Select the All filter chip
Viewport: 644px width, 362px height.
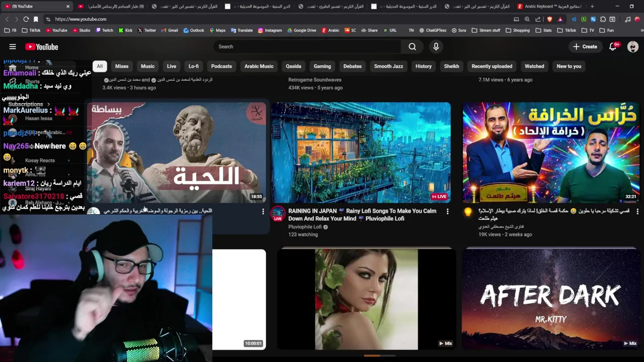100,66
